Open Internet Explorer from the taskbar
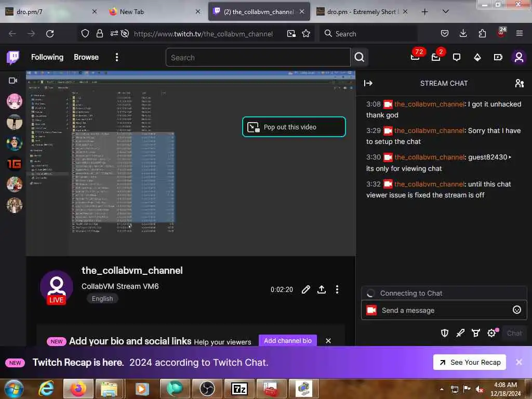 46,389
